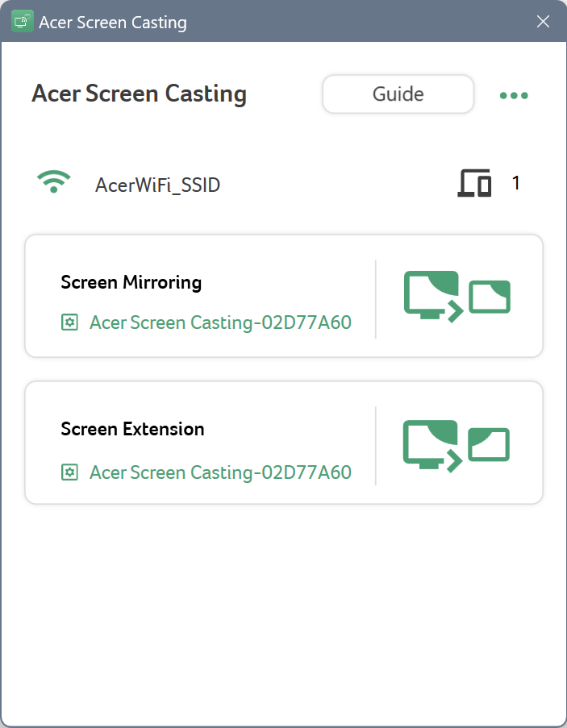
Task: Click the window title bar text
Action: pyautogui.click(x=113, y=23)
